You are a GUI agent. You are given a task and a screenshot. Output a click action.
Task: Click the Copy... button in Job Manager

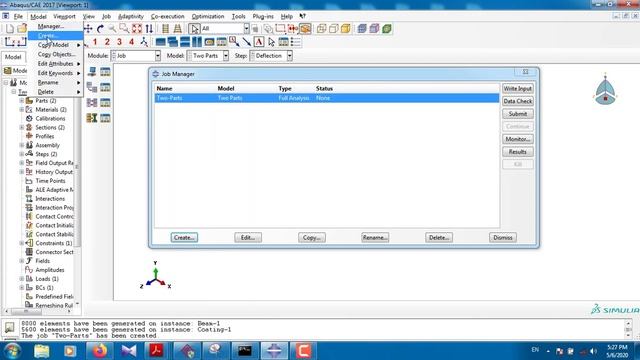(311, 238)
